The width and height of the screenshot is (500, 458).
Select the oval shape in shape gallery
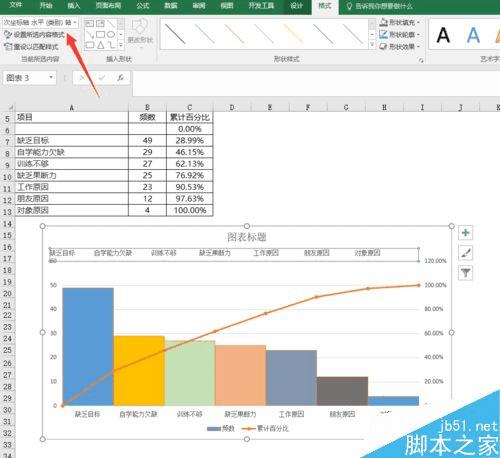point(111,34)
